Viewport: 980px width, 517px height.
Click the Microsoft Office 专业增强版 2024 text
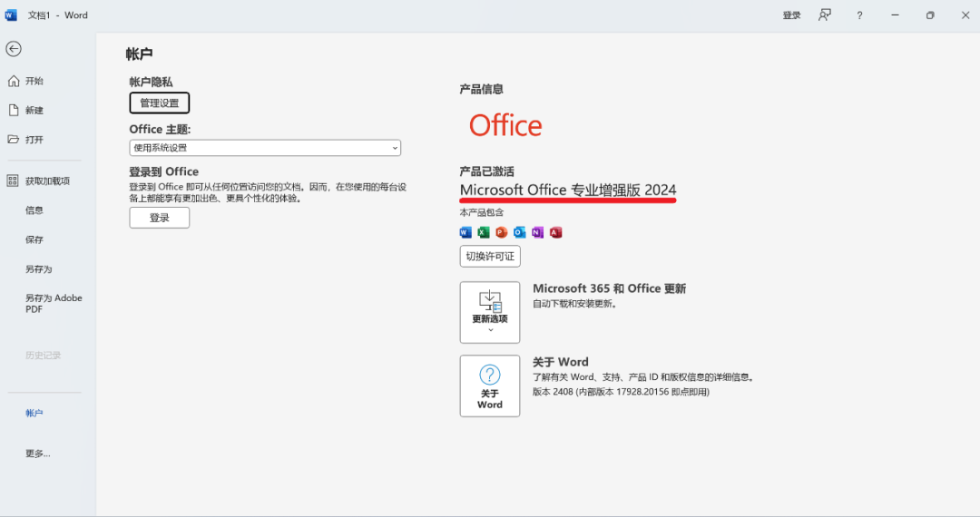point(568,190)
